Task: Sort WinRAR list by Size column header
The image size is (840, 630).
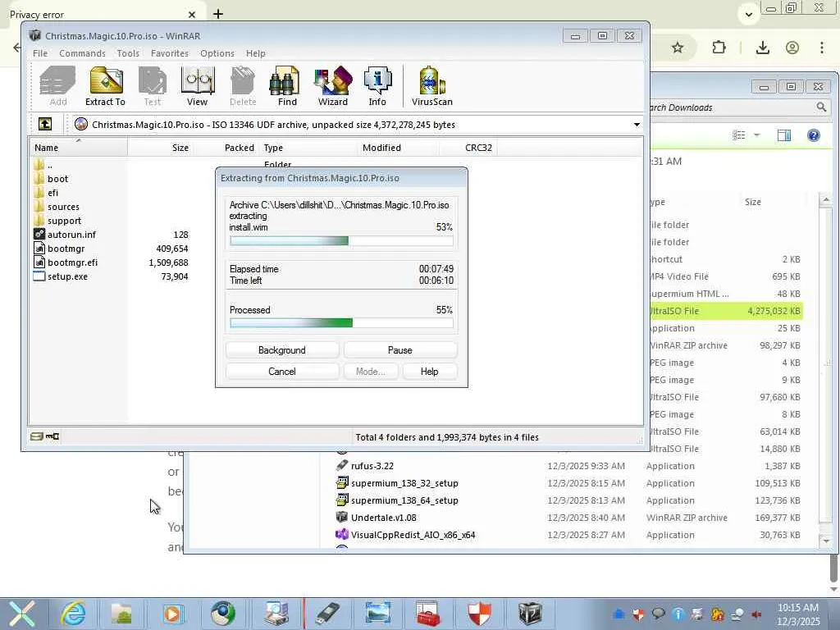Action: click(160, 148)
